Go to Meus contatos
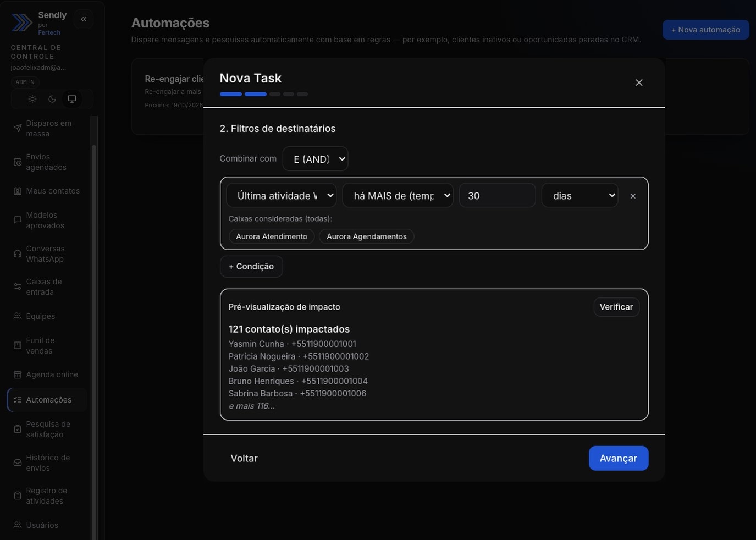 click(x=47, y=191)
